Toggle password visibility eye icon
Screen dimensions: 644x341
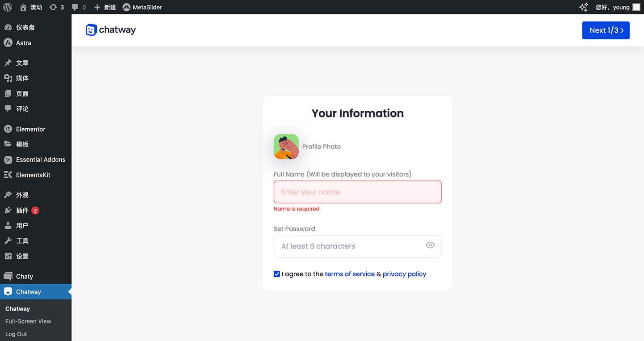click(430, 245)
